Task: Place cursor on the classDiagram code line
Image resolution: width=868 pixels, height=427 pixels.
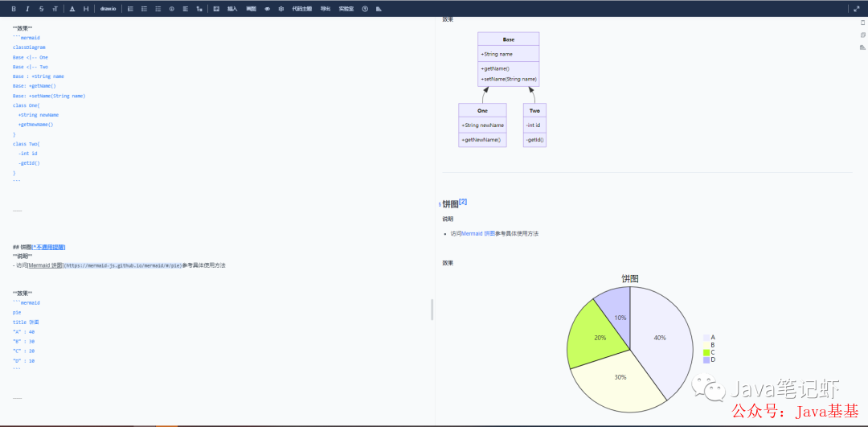Action: [x=30, y=47]
